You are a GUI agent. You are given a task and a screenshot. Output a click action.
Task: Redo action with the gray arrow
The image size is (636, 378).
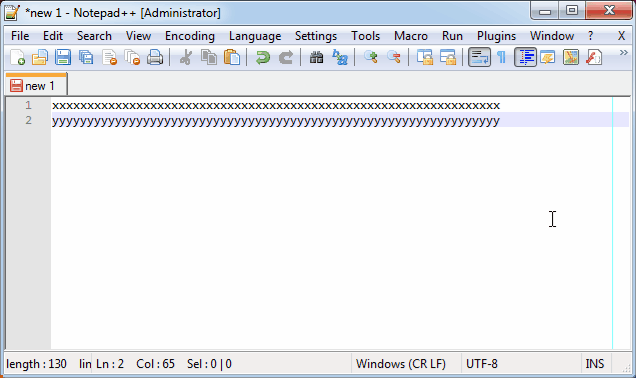click(286, 57)
